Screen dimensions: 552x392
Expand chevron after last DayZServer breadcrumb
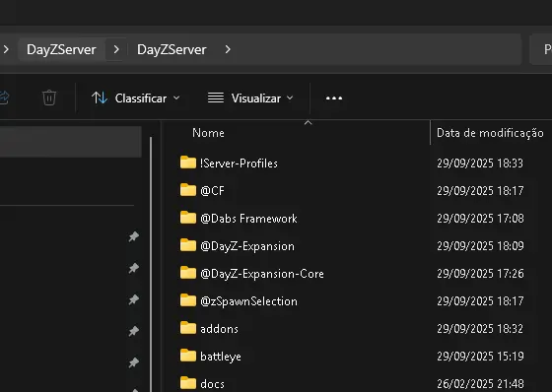pyautogui.click(x=228, y=49)
